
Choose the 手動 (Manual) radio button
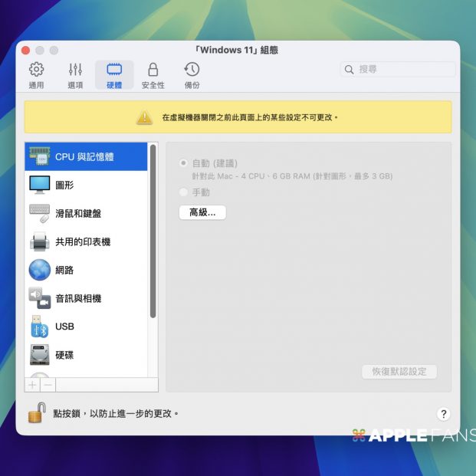[x=183, y=192]
